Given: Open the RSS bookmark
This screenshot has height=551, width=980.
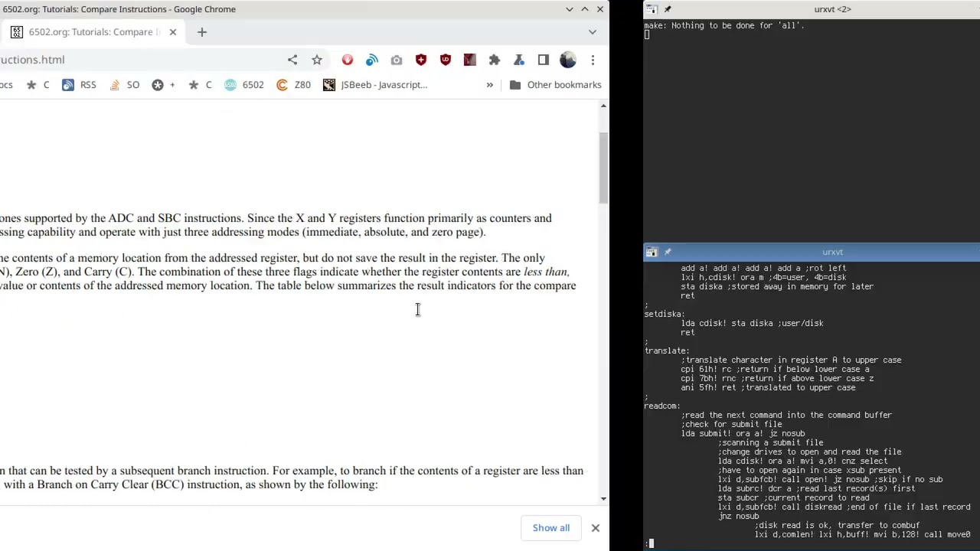Looking at the screenshot, I should [x=80, y=85].
